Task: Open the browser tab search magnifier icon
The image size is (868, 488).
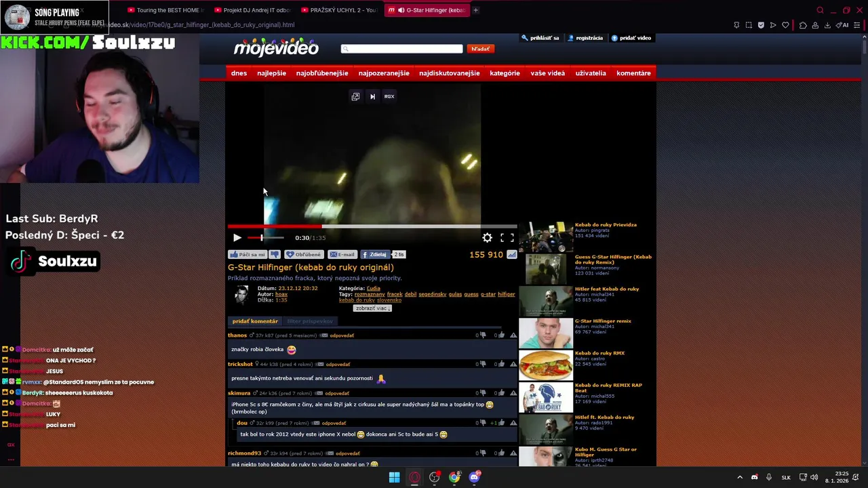Action: (x=820, y=10)
